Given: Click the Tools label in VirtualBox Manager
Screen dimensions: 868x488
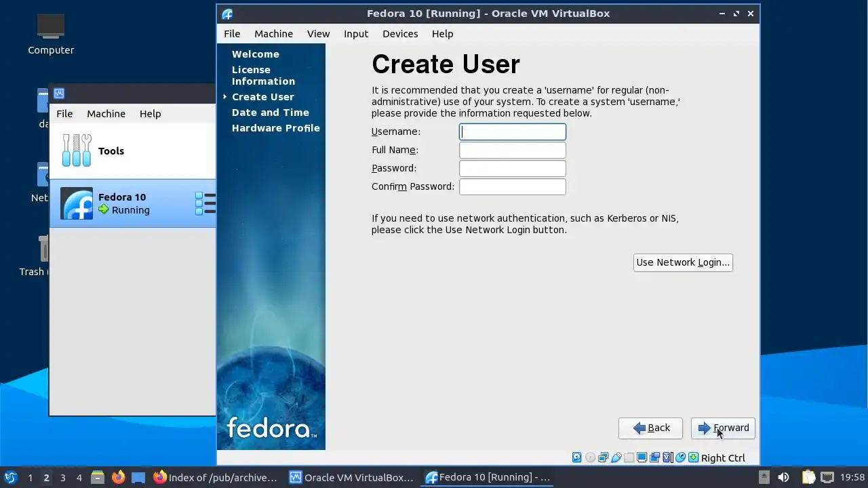Looking at the screenshot, I should tap(111, 150).
